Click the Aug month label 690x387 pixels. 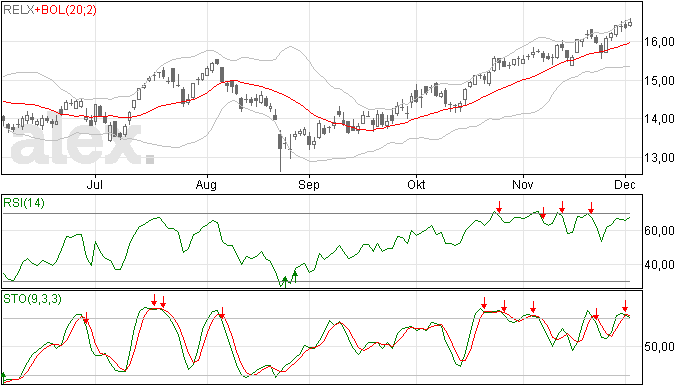point(206,184)
